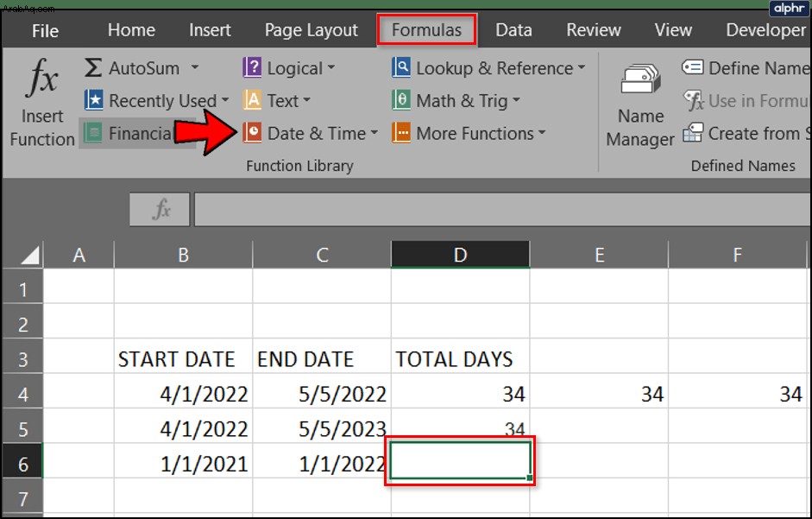Click the Math & Trig icon

[x=401, y=100]
